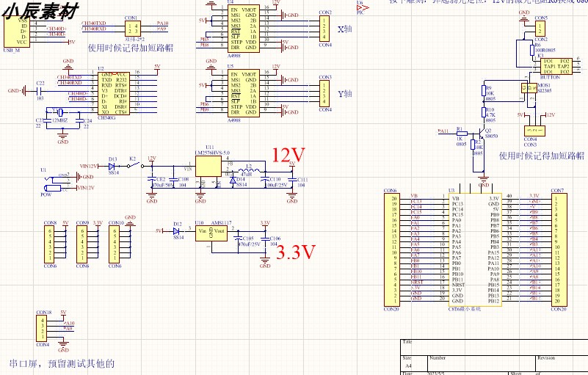Select the CON5 two-pin connector

pyautogui.click(x=540, y=29)
